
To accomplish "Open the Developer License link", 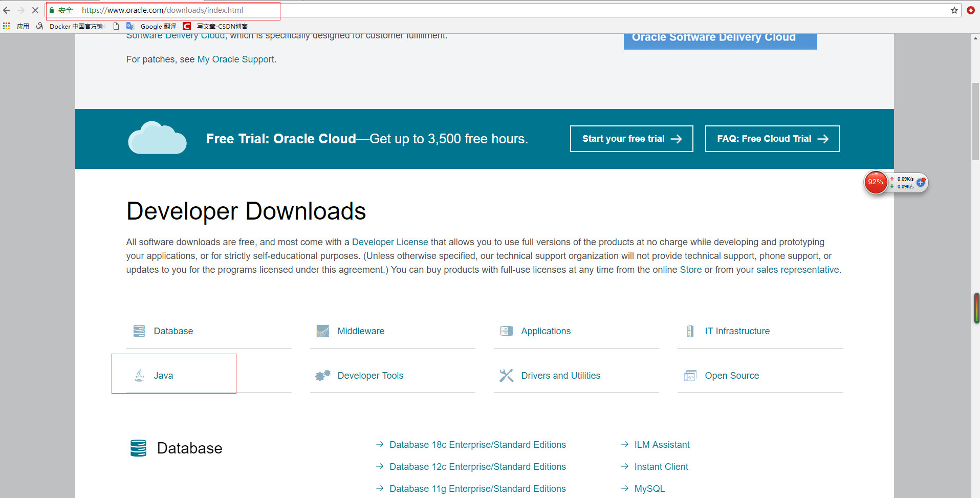I will pos(390,242).
